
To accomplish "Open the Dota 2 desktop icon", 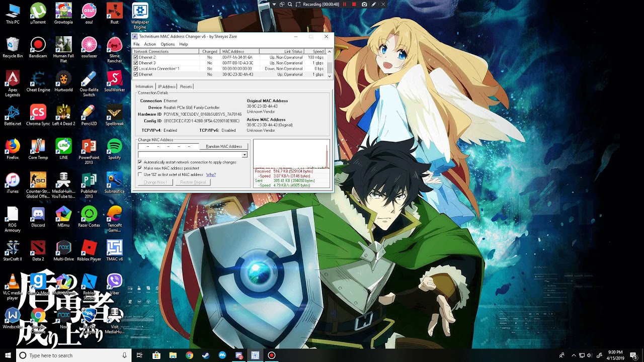I will click(38, 251).
